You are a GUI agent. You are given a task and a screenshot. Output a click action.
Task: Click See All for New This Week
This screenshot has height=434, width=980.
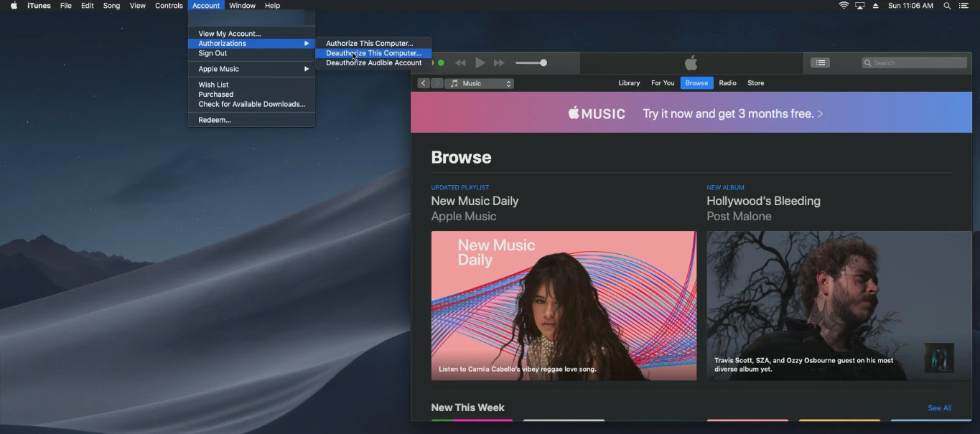coord(939,408)
